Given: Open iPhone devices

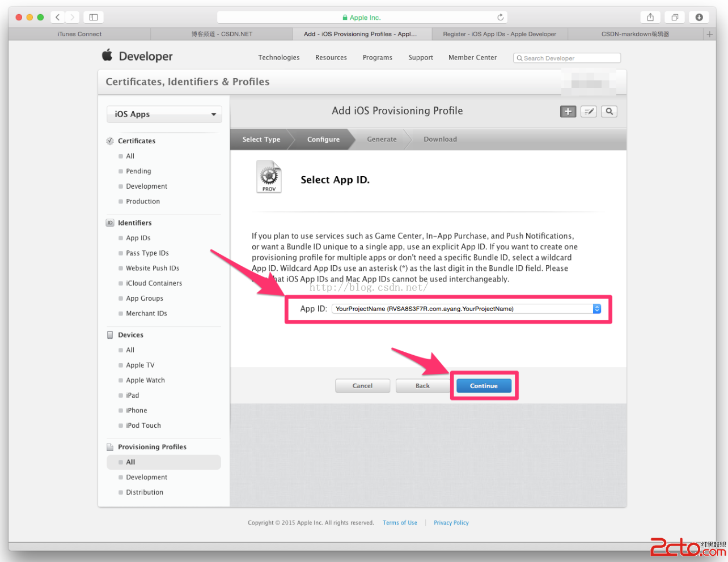Looking at the screenshot, I should click(136, 411).
